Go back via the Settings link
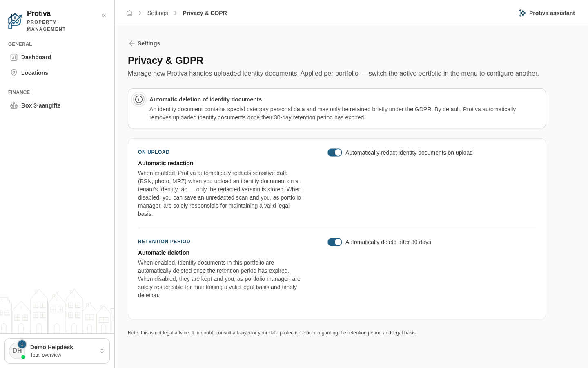 click(x=144, y=43)
